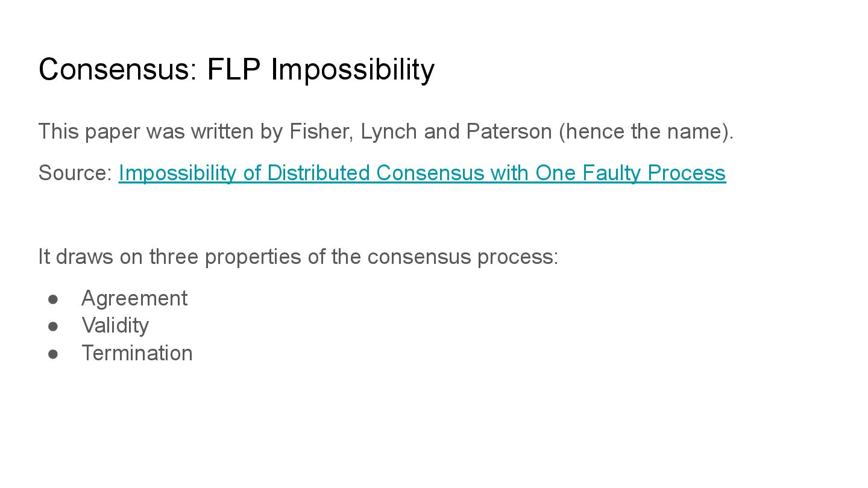Viewport: 868px width, 488px height.
Task: Click One Faulty Process in the link text
Action: (x=631, y=173)
